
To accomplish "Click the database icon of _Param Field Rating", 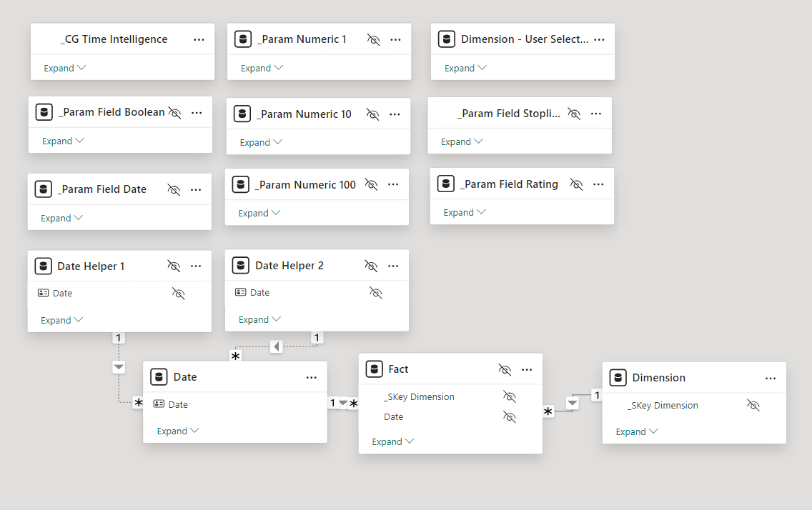I will [445, 184].
